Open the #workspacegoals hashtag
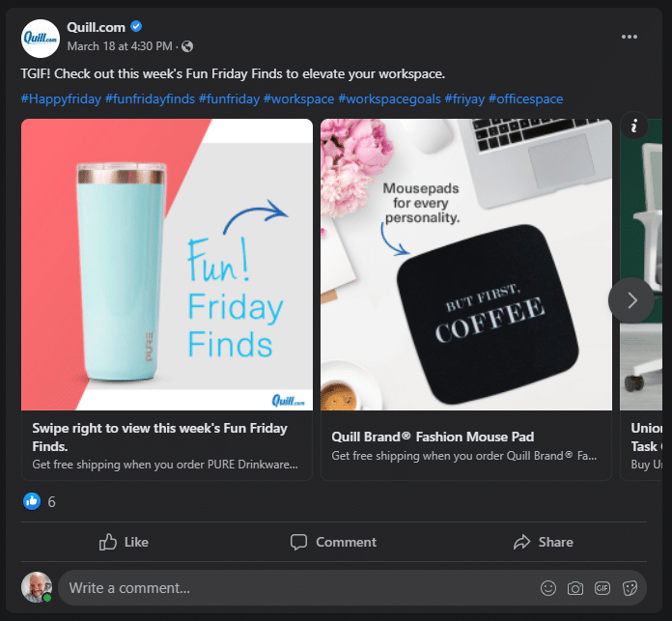The image size is (672, 621). 389,99
